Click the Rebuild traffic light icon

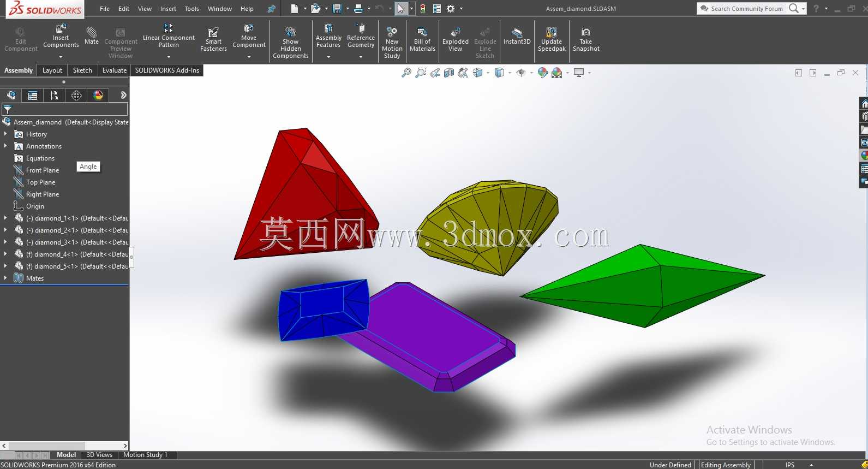(x=423, y=9)
